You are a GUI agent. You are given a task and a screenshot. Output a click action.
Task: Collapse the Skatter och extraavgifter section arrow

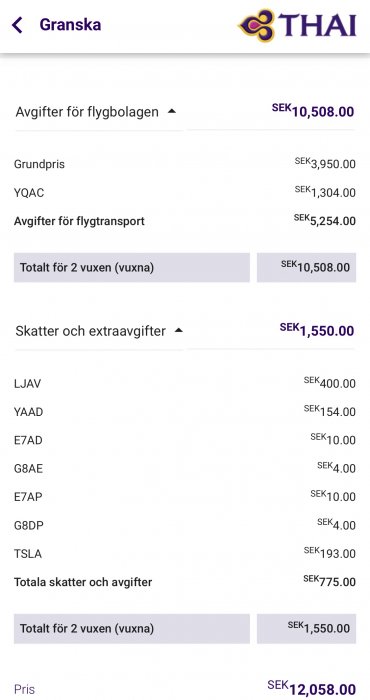179,331
